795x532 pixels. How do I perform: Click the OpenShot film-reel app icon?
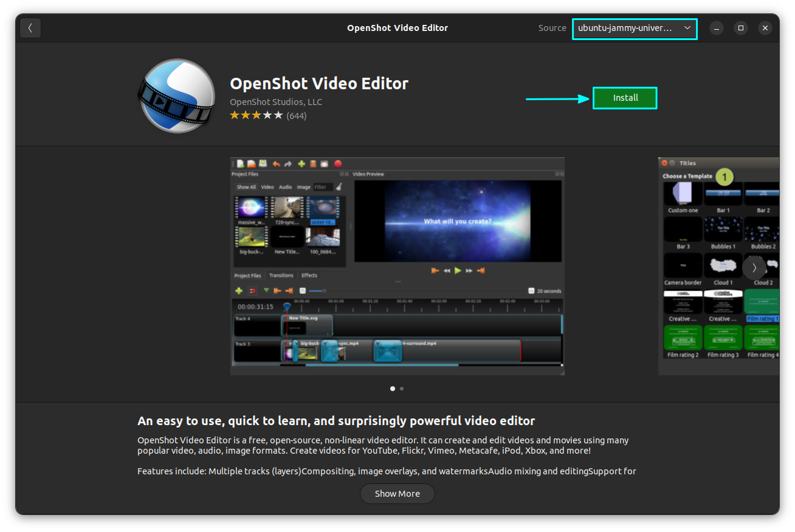pos(176,96)
